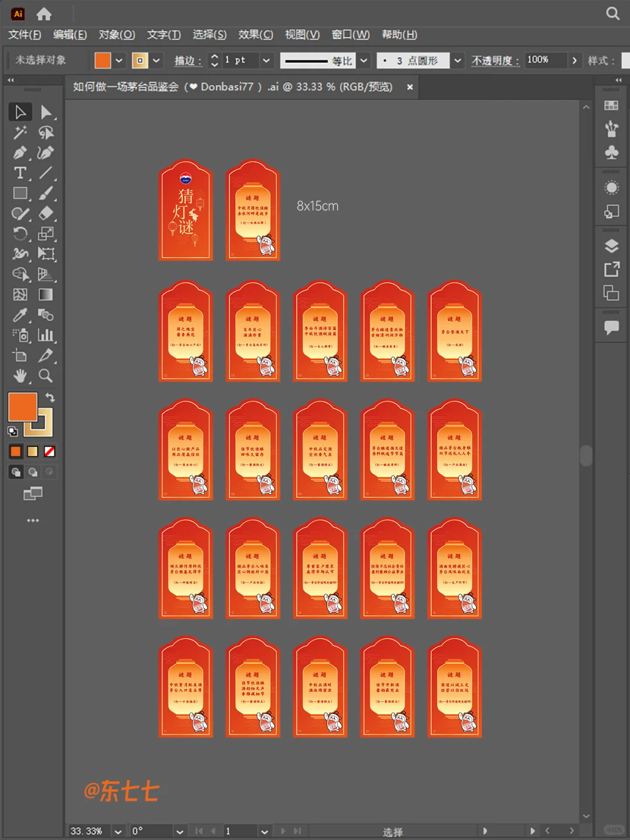Select the Lasso tool
Image resolution: width=630 pixels, height=840 pixels.
coord(46,132)
